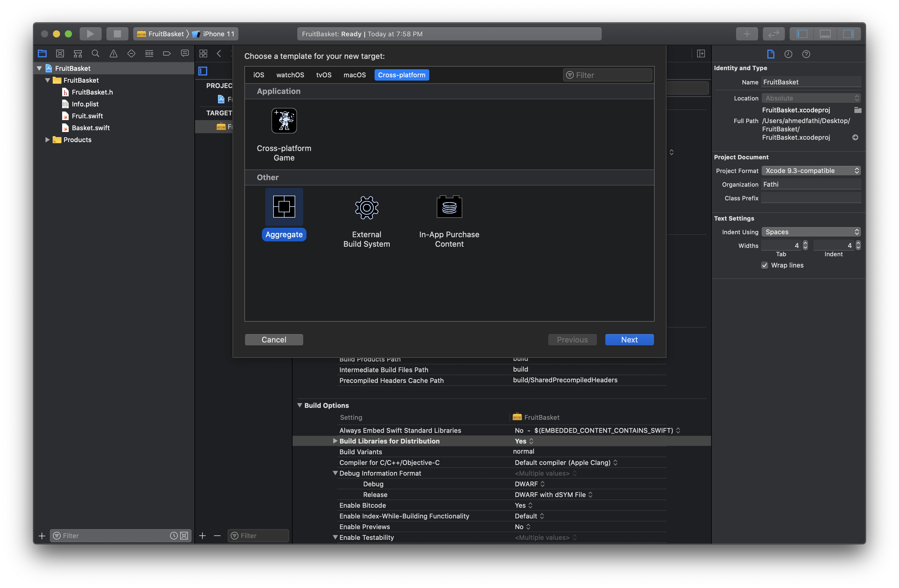The height and width of the screenshot is (588, 899).
Task: Open the Debug navigator
Action: pyautogui.click(x=149, y=54)
